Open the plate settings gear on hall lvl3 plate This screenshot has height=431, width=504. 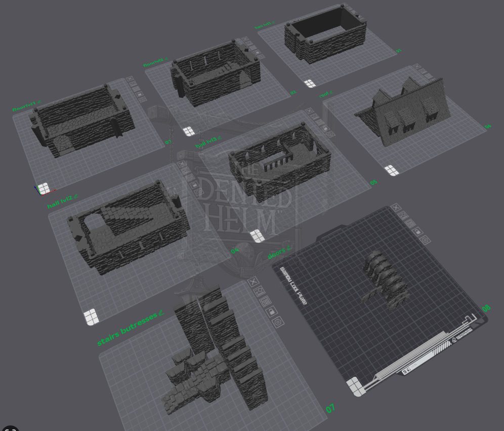click(330, 134)
